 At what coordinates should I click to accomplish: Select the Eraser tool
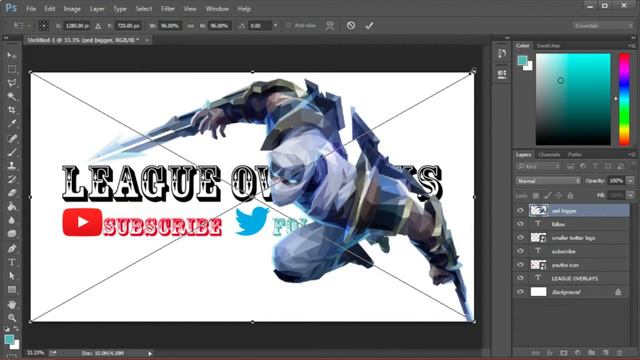pos(12,193)
